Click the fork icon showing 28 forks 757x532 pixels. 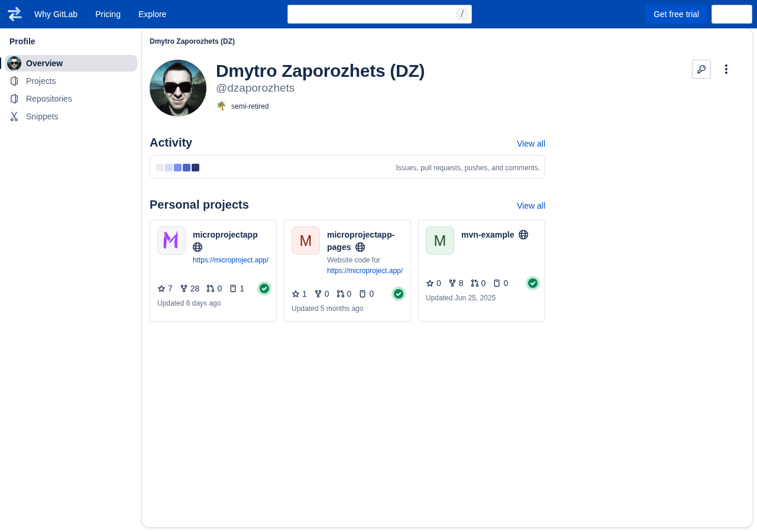click(184, 288)
